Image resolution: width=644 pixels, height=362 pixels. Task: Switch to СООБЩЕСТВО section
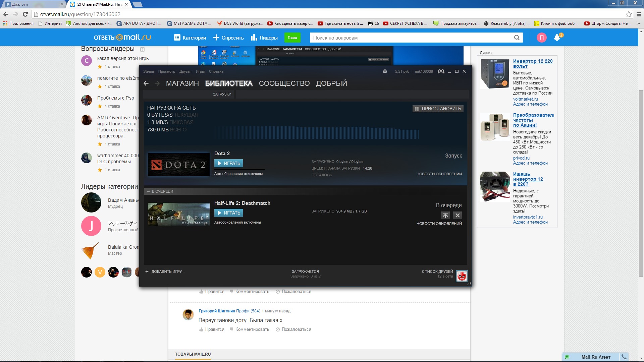(284, 83)
